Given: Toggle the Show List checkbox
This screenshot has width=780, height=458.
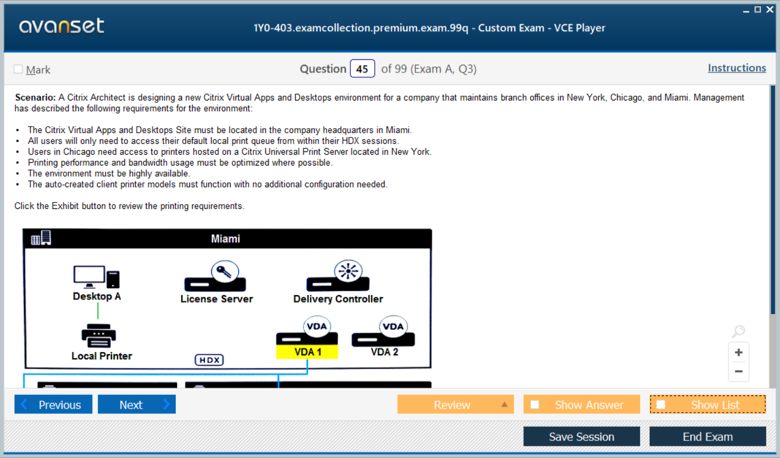Looking at the screenshot, I should tap(661, 404).
